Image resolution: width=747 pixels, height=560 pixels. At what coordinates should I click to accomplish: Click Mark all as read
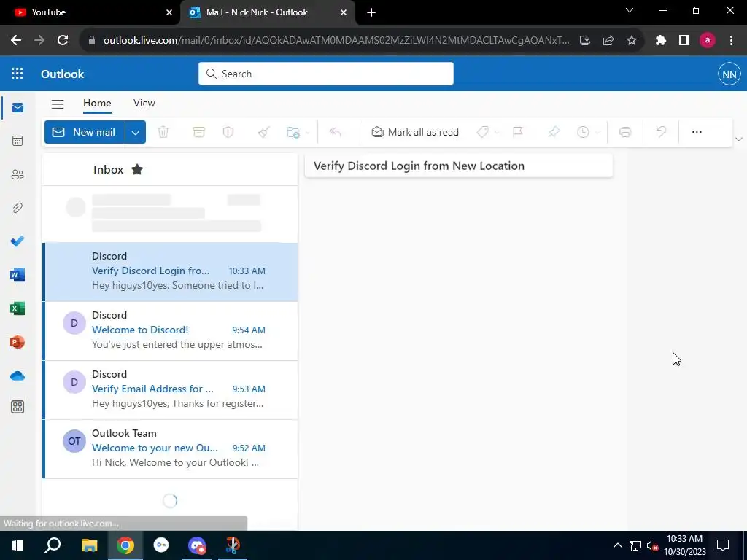click(415, 132)
